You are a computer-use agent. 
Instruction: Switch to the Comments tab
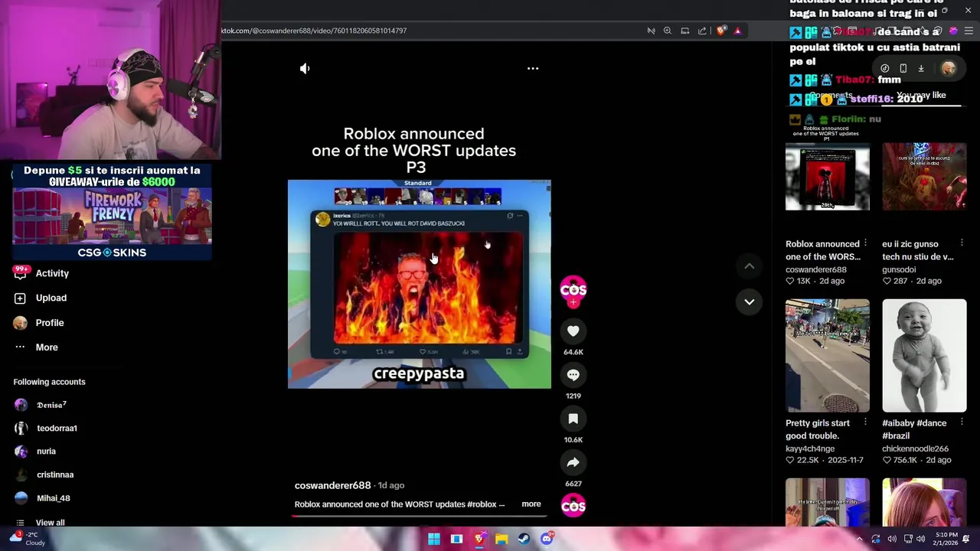(x=831, y=96)
